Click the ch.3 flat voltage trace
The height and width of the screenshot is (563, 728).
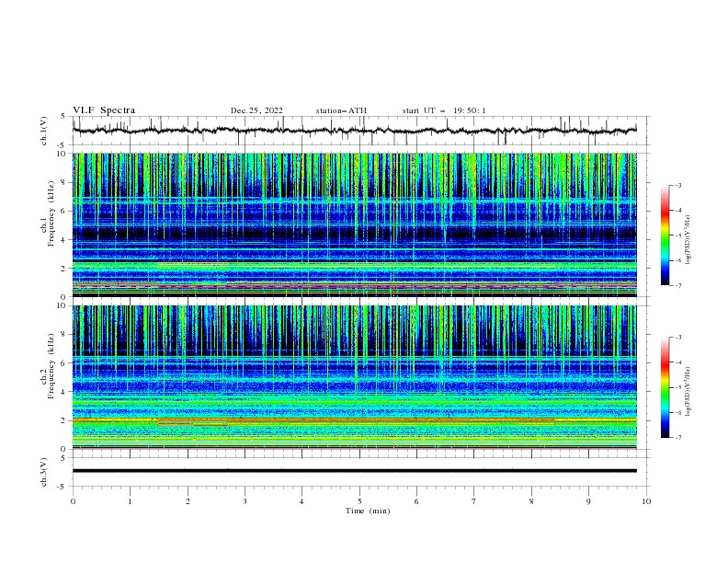tap(355, 471)
